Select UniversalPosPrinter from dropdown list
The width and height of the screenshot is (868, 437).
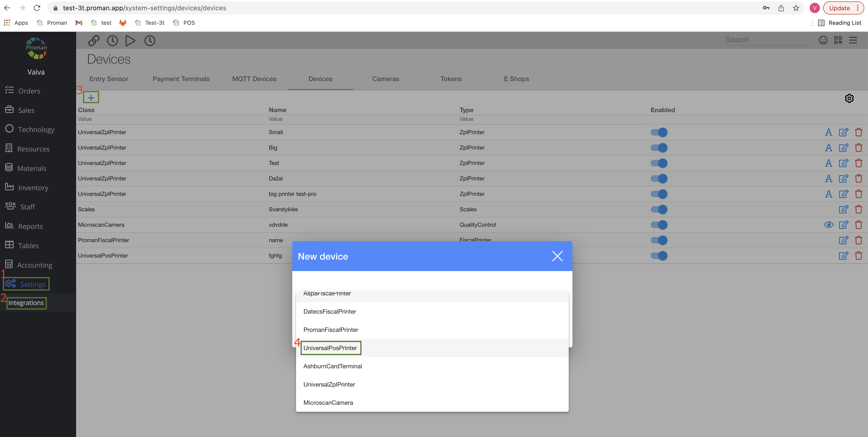click(x=330, y=348)
